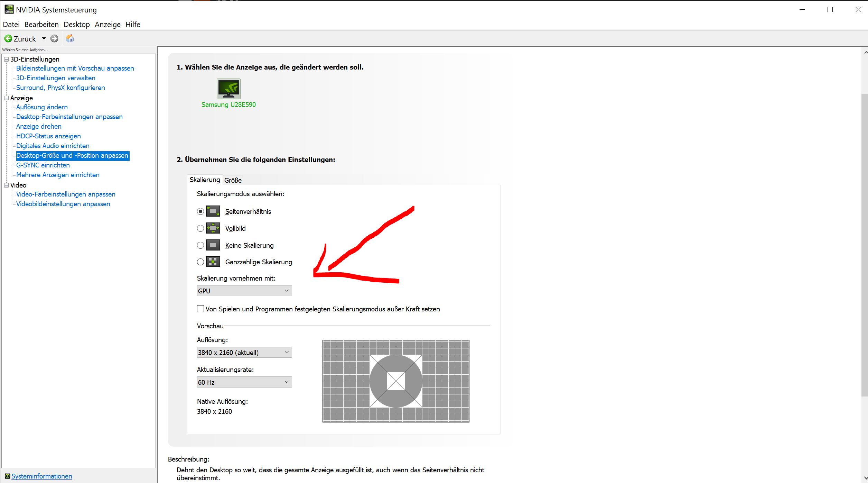Click the Keine Skalierung mode icon

pyautogui.click(x=213, y=245)
